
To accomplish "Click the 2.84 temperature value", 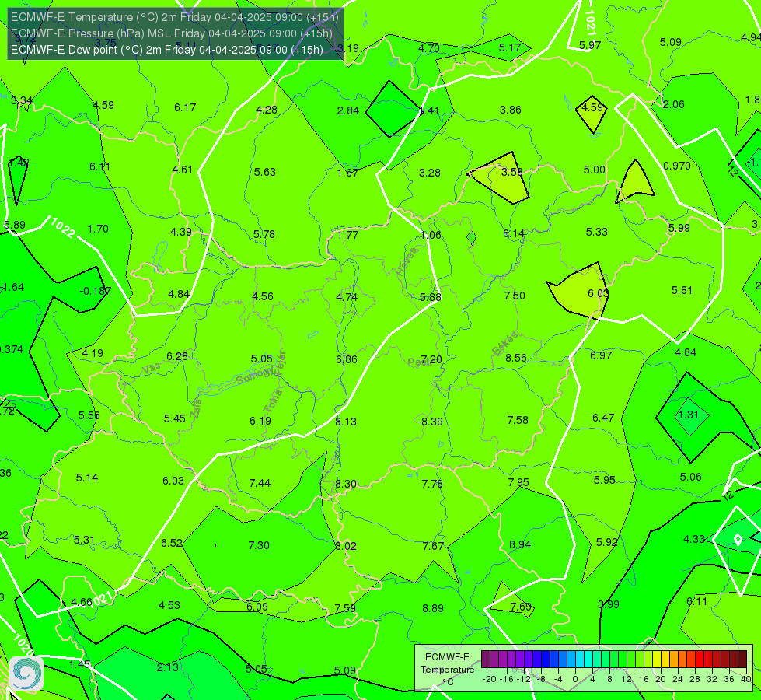I will [x=348, y=110].
